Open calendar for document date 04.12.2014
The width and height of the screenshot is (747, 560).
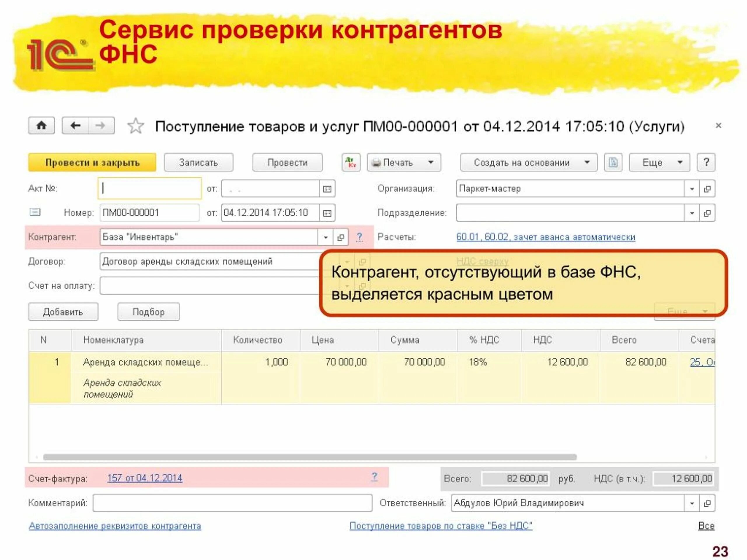[327, 213]
